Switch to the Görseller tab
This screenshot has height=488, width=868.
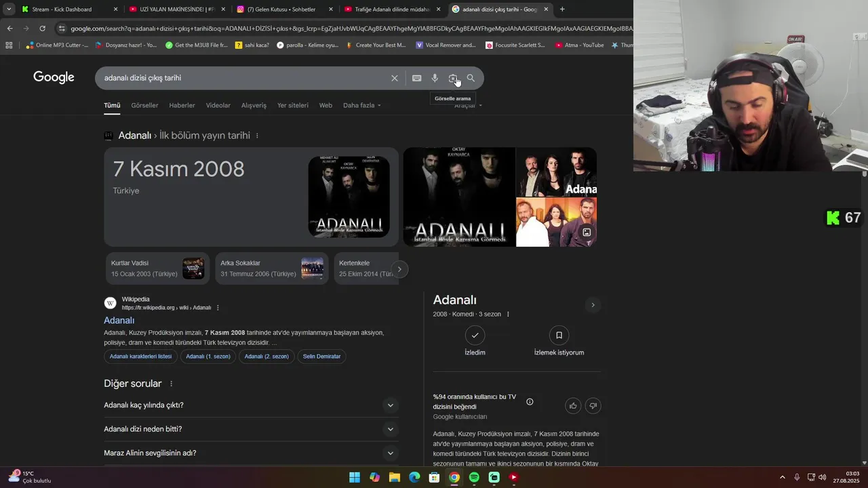coord(144,105)
